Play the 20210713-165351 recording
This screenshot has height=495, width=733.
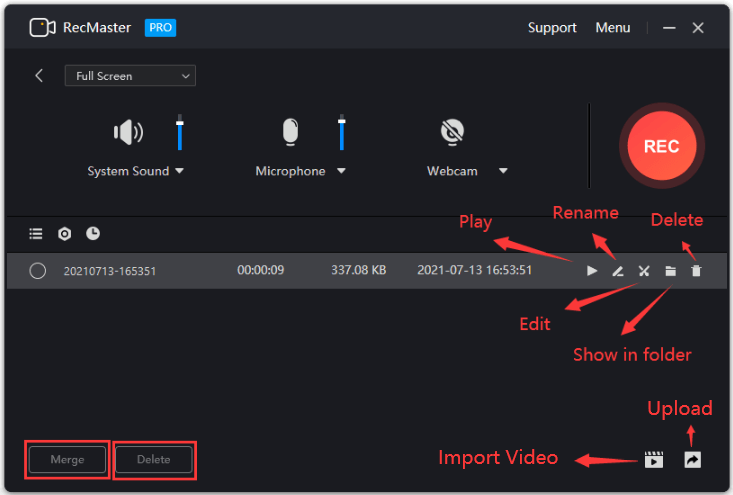click(x=592, y=271)
